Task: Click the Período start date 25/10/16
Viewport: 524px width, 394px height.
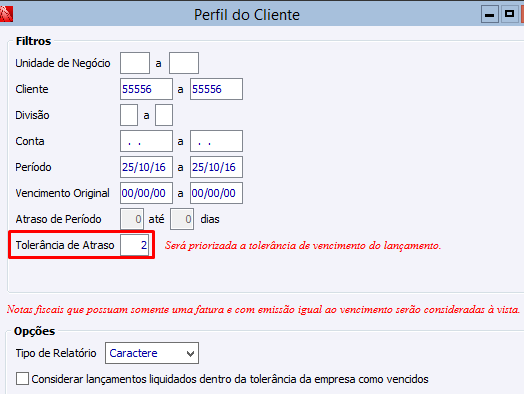Action: click(x=146, y=167)
